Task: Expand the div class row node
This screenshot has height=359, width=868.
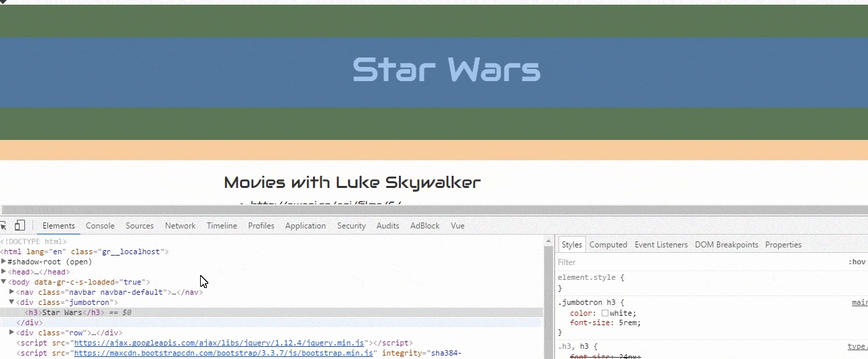Action: click(12, 333)
